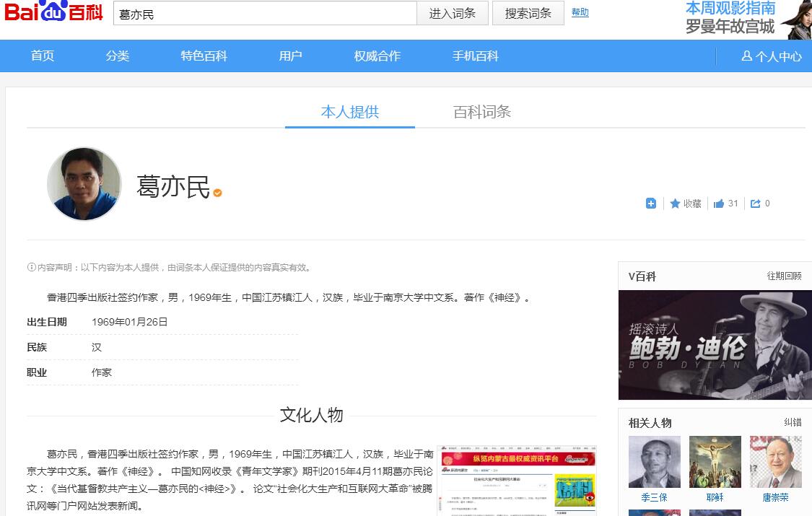Click the 进入词条 button
The width and height of the screenshot is (812, 516).
click(452, 13)
